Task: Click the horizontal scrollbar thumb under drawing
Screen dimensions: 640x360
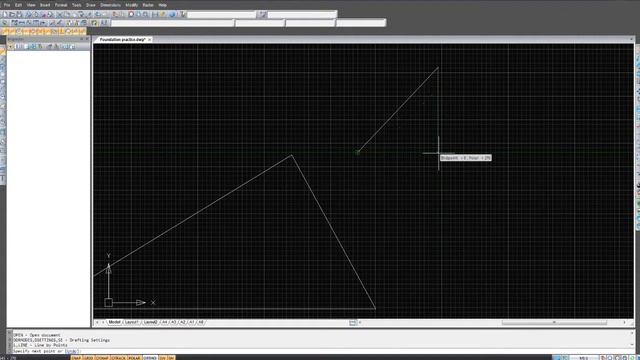Action: click(554, 322)
